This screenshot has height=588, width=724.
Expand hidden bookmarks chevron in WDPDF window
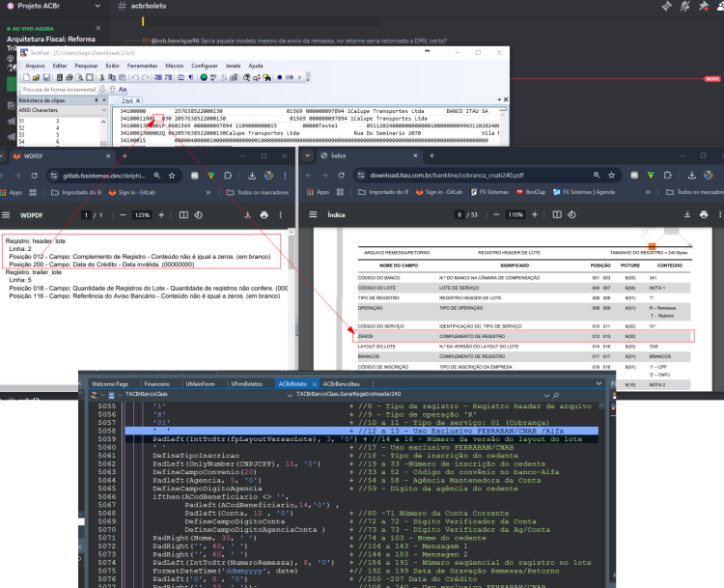point(209,192)
